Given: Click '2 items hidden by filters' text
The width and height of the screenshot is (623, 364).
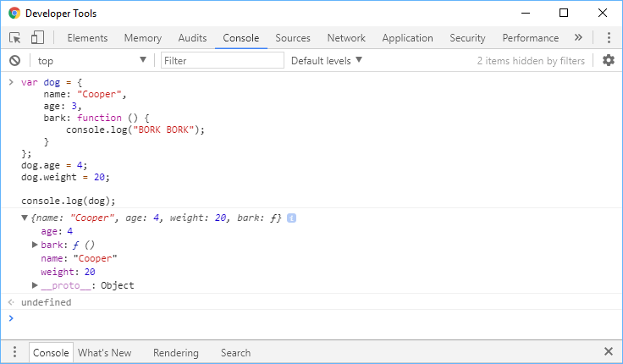Looking at the screenshot, I should (x=531, y=60).
